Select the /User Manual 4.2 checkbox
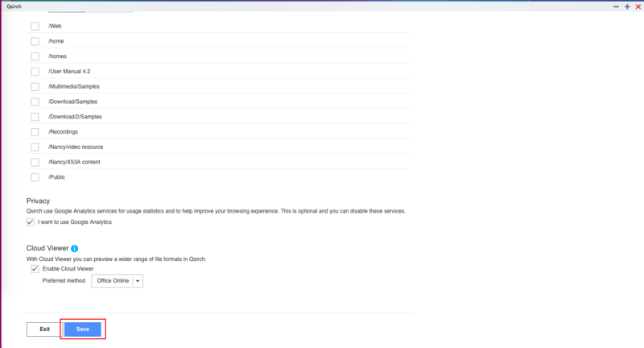 [35, 72]
